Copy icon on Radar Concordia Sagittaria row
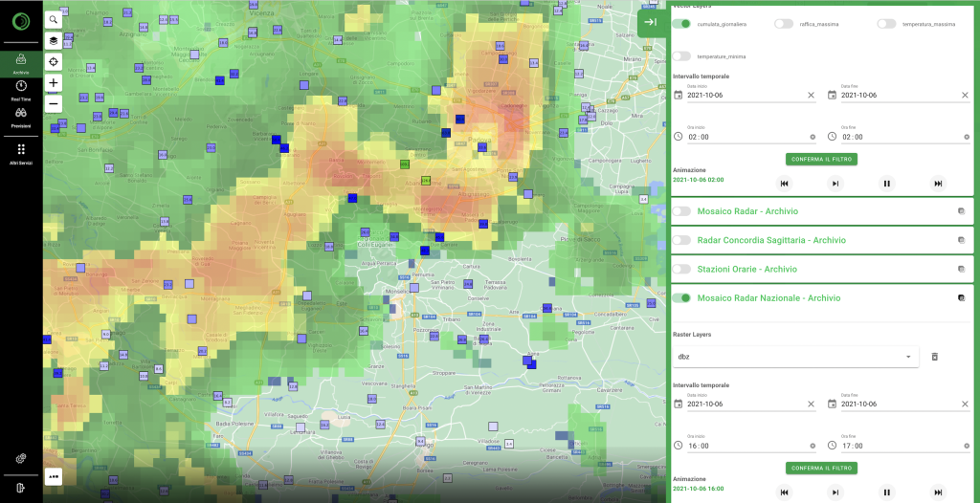The image size is (980, 503). [x=961, y=240]
